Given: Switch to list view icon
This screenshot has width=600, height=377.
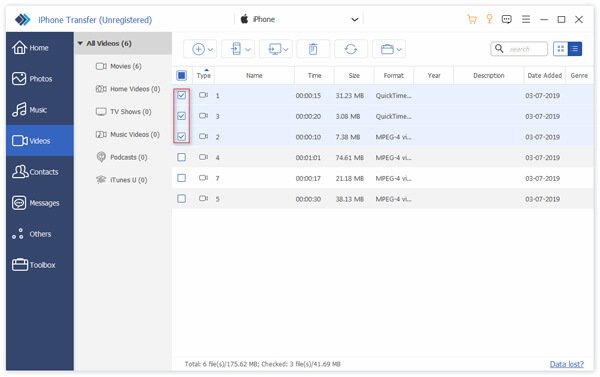Looking at the screenshot, I should click(575, 49).
